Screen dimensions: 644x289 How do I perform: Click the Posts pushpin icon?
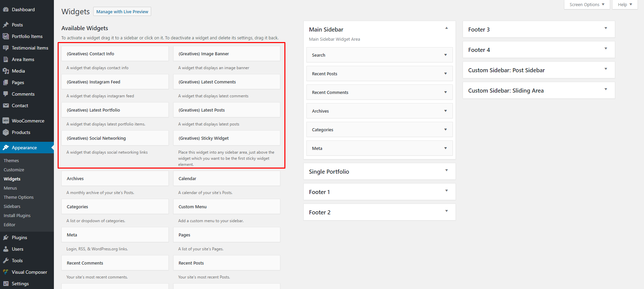(6, 25)
